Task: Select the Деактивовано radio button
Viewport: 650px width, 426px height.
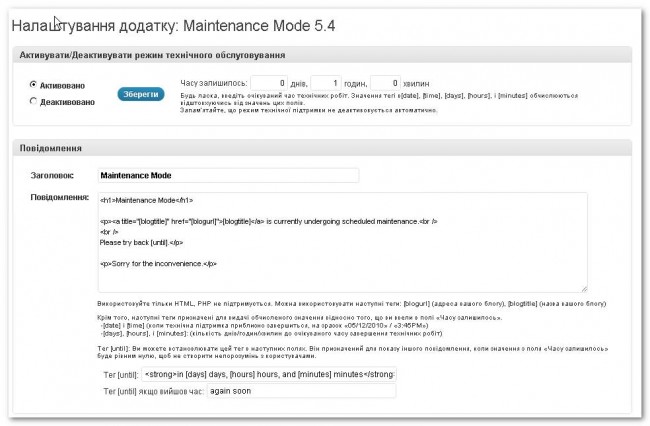Action: click(33, 101)
